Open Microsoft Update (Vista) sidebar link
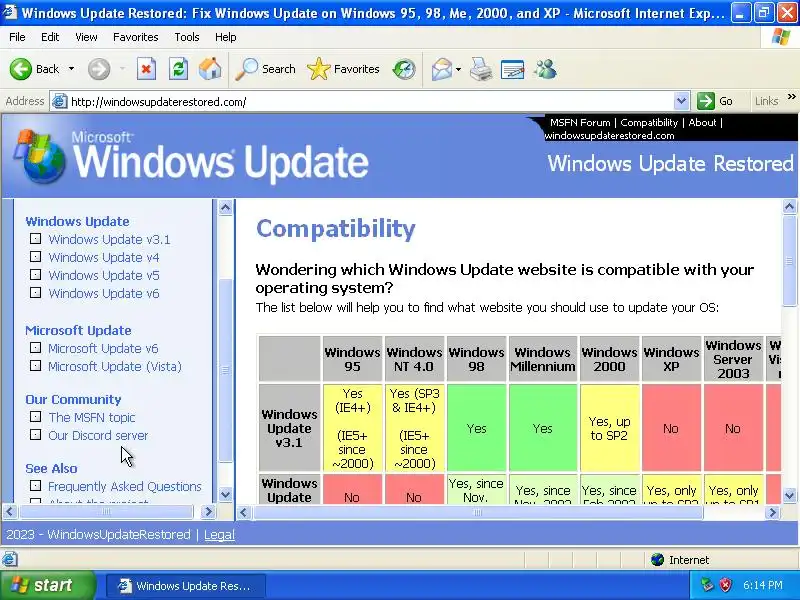 [115, 366]
